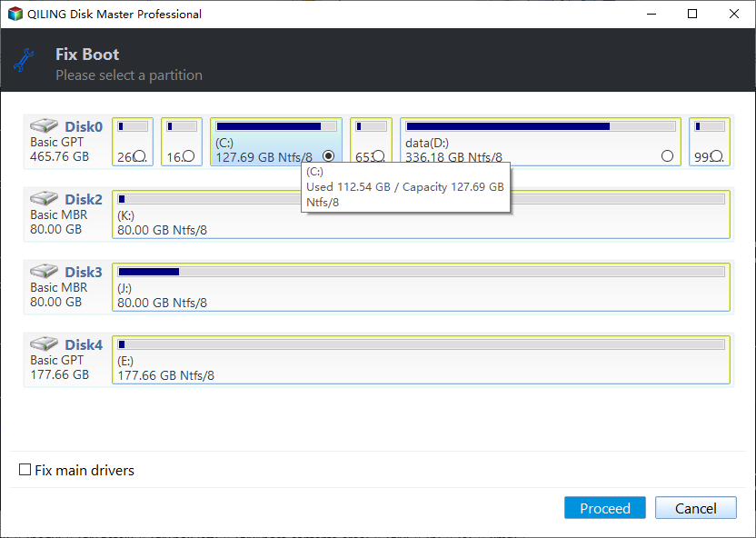Click the C: partition usage bar
Viewport: 756px width, 538px height.
276,126
